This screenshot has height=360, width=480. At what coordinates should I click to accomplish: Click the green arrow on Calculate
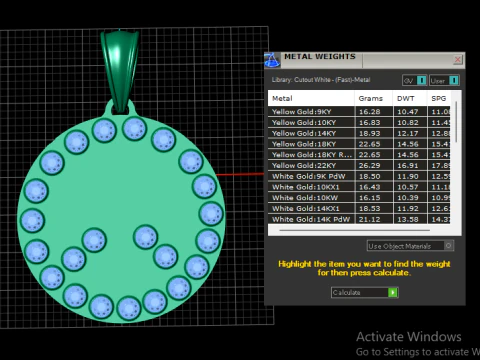click(x=393, y=292)
